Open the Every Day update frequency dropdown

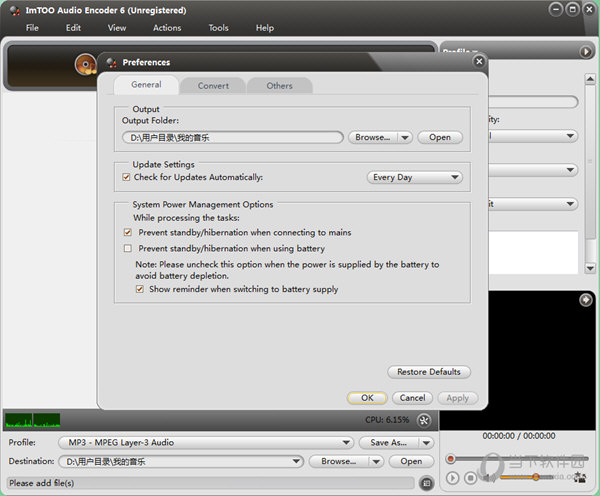click(x=415, y=177)
